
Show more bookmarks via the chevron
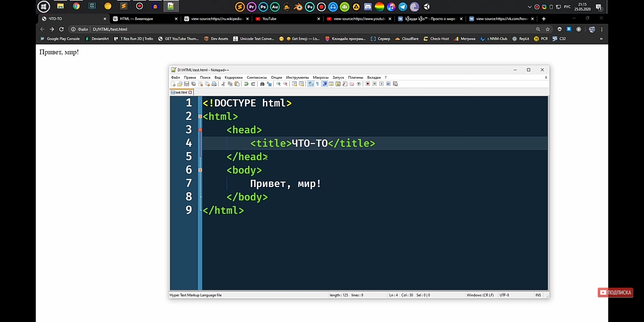(x=601, y=39)
